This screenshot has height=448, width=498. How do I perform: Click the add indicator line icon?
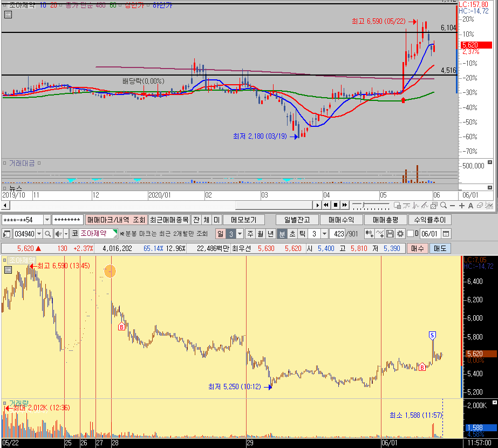pyautogui.click(x=380, y=234)
